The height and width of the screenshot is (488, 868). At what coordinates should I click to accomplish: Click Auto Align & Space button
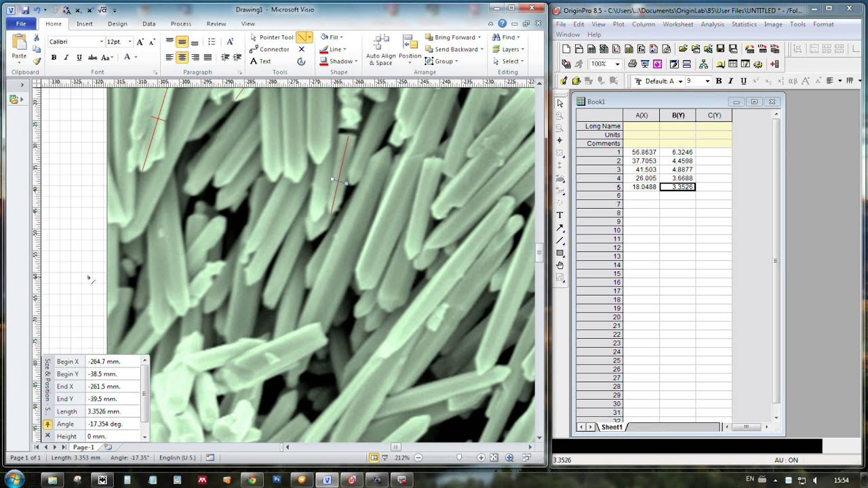(x=381, y=49)
